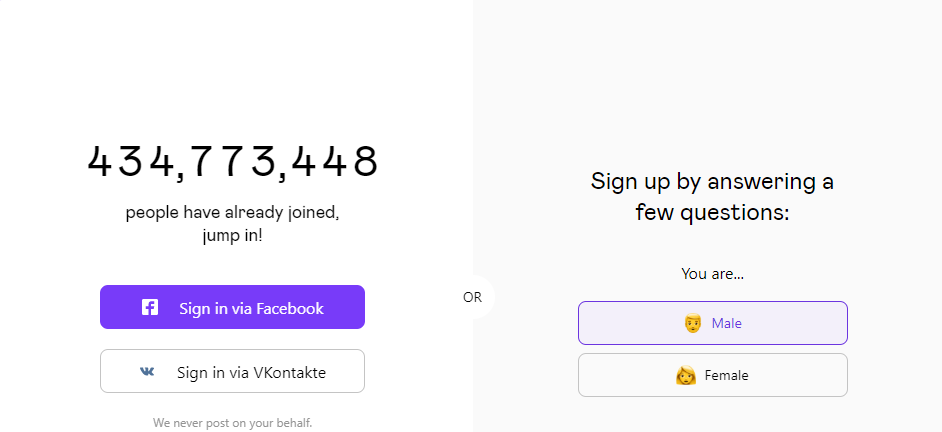Click the 'people have already joined' text

coord(232,213)
